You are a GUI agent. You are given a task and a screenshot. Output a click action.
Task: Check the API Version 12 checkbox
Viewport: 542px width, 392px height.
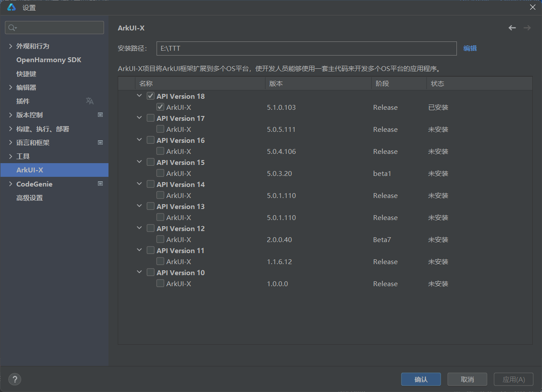[x=150, y=228]
